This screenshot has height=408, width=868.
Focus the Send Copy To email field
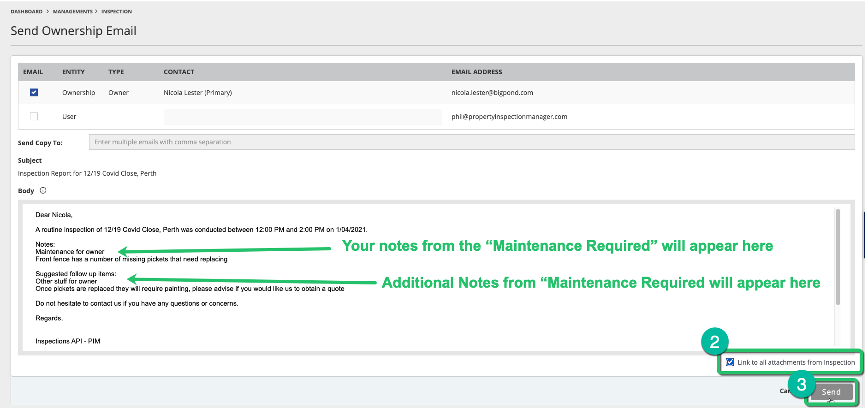click(472, 142)
